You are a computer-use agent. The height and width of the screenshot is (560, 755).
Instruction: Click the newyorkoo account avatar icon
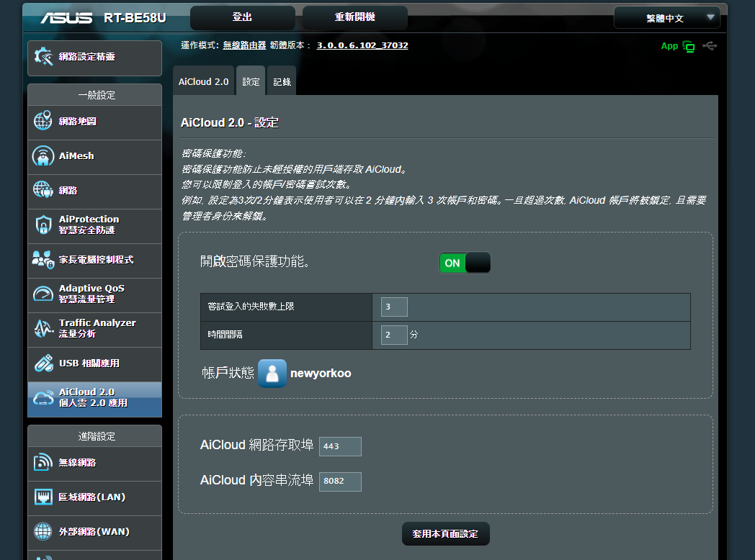click(272, 374)
